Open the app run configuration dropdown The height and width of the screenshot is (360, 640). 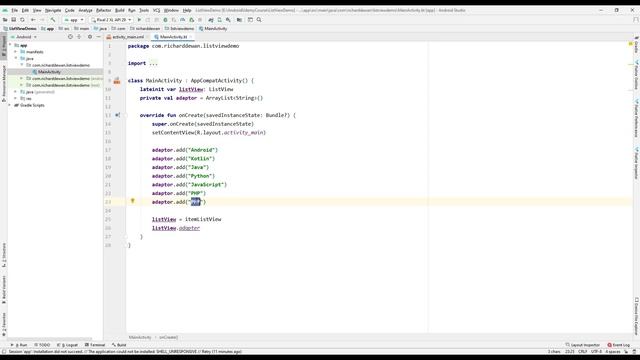73,20
